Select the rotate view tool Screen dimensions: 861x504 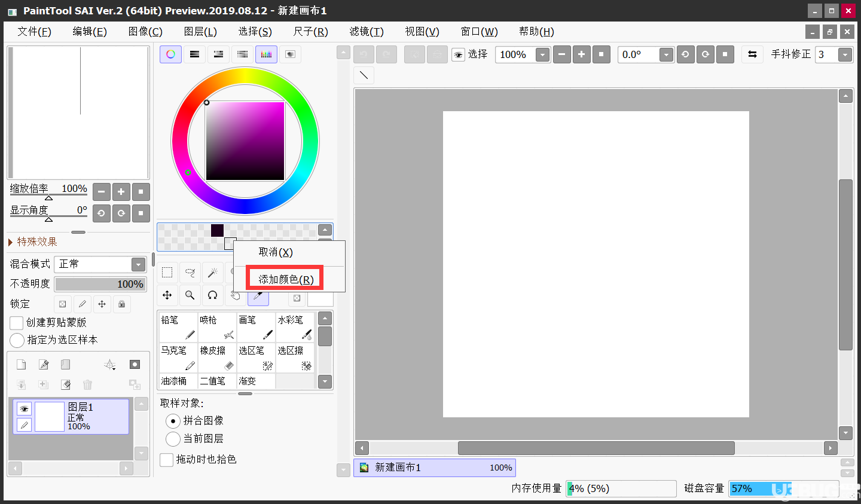(212, 295)
